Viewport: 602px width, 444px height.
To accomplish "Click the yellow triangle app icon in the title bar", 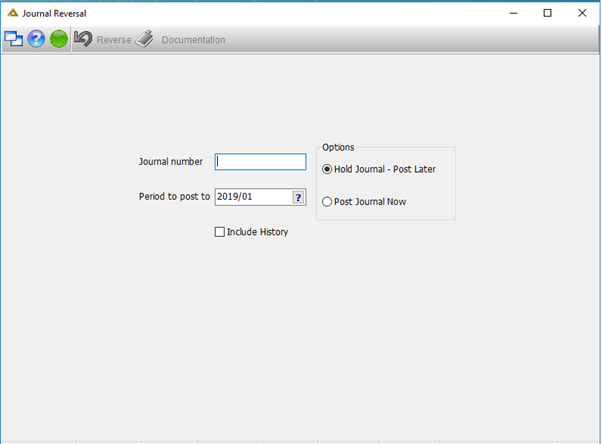I will tap(13, 13).
